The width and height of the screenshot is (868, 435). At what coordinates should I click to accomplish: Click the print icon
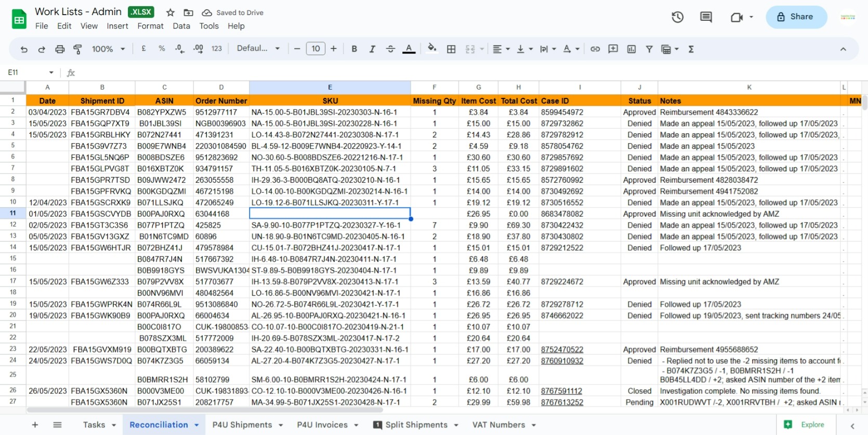coord(60,49)
